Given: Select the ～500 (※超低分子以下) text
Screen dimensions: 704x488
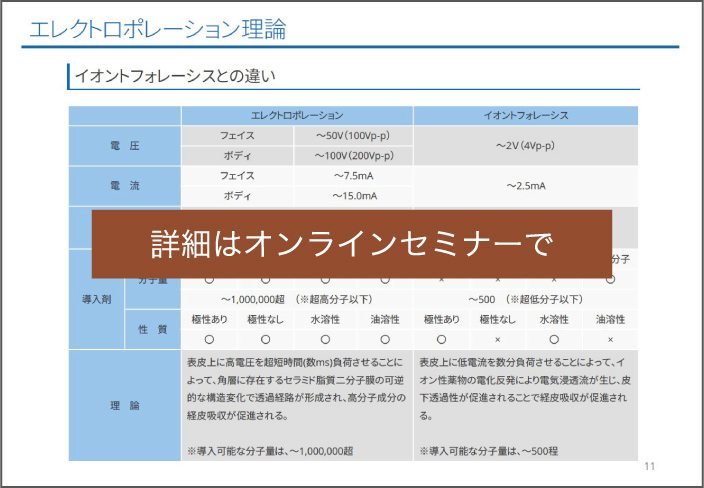Looking at the screenshot, I should click(525, 298).
